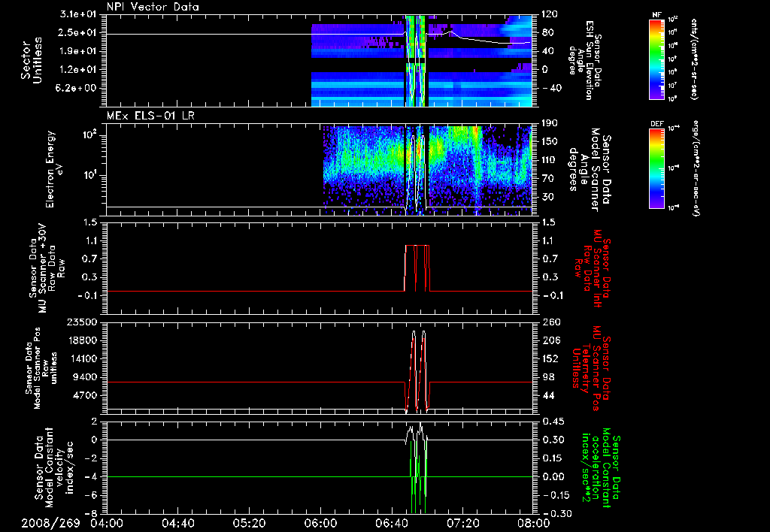Click the 2008/269 date label
The height and width of the screenshot is (532, 770).
click(x=50, y=523)
